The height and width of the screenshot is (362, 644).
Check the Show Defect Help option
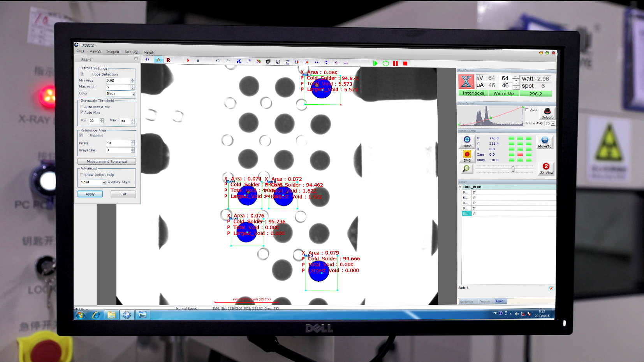point(82,175)
